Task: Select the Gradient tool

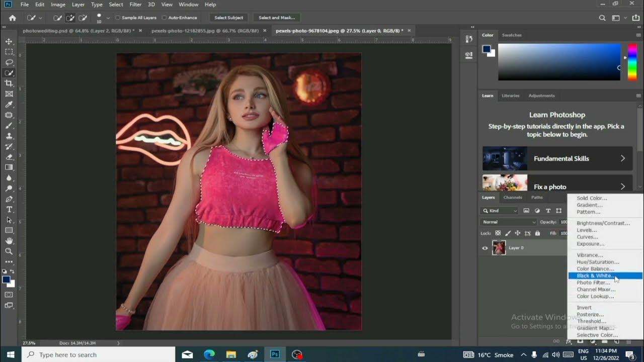Action: pyautogui.click(x=9, y=167)
